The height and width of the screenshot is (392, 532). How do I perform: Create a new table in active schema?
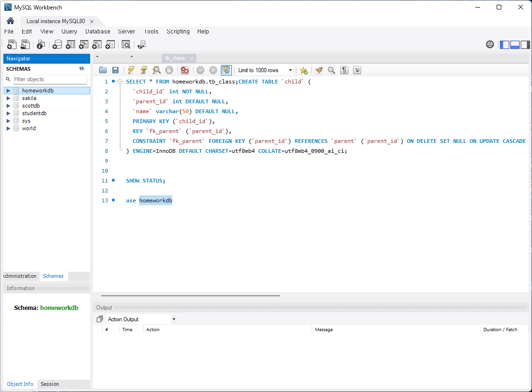(x=71, y=44)
